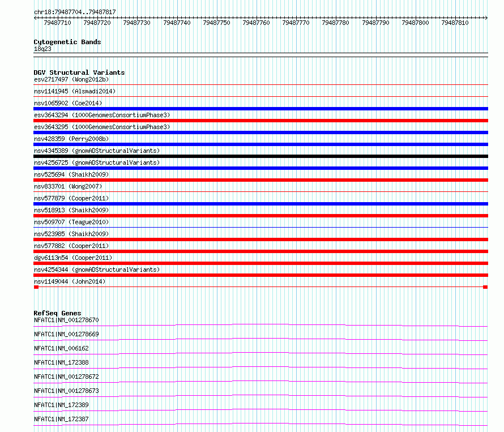Click the RefSeq Genes track heading
The height and width of the screenshot is (432, 504).
(x=57, y=313)
